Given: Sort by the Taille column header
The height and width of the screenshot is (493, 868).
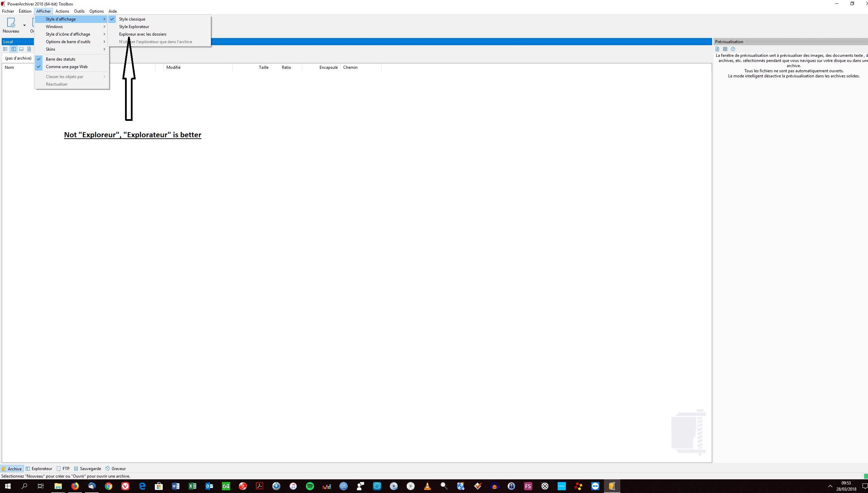Looking at the screenshot, I should [252, 67].
